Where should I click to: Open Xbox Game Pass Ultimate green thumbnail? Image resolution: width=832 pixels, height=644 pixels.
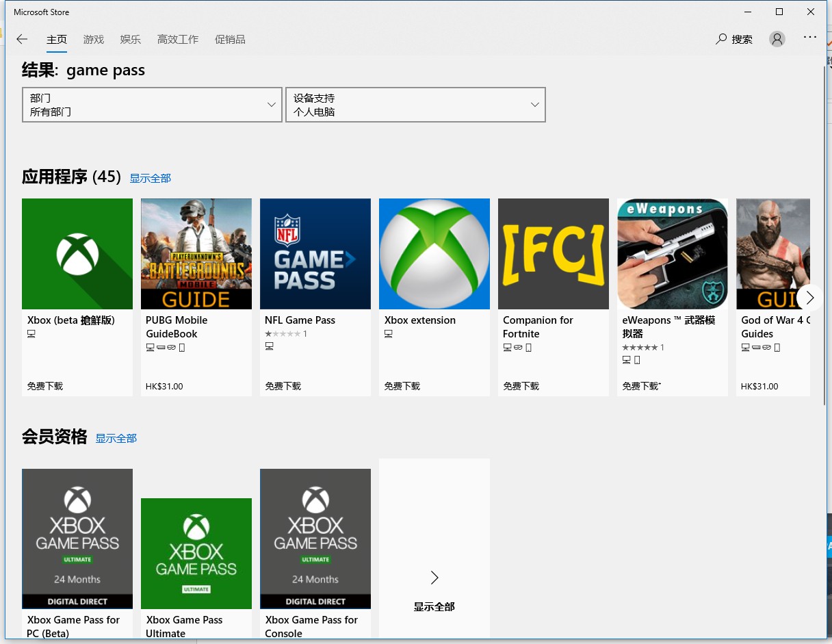(x=196, y=553)
